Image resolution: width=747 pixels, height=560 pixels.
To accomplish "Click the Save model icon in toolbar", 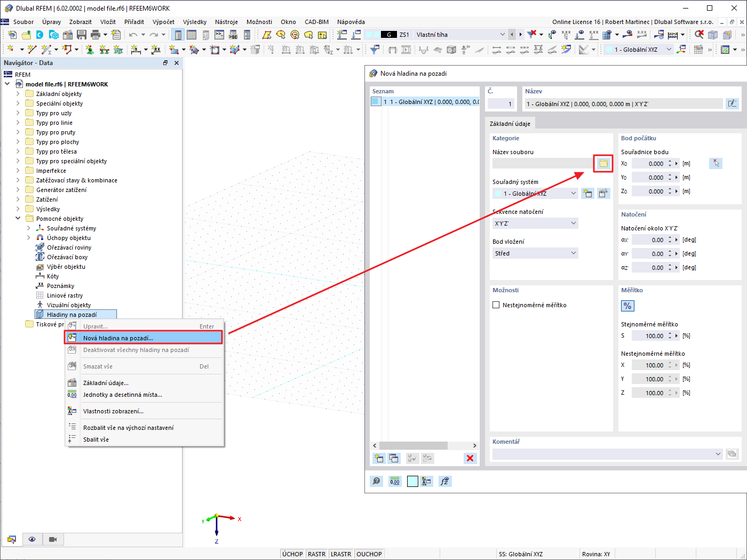I will pyautogui.click(x=81, y=34).
